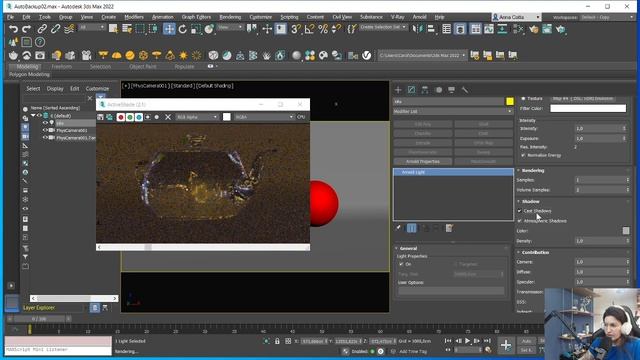Open the Modifiers menu
Viewport: 640px width, 360px height.
pos(134,17)
